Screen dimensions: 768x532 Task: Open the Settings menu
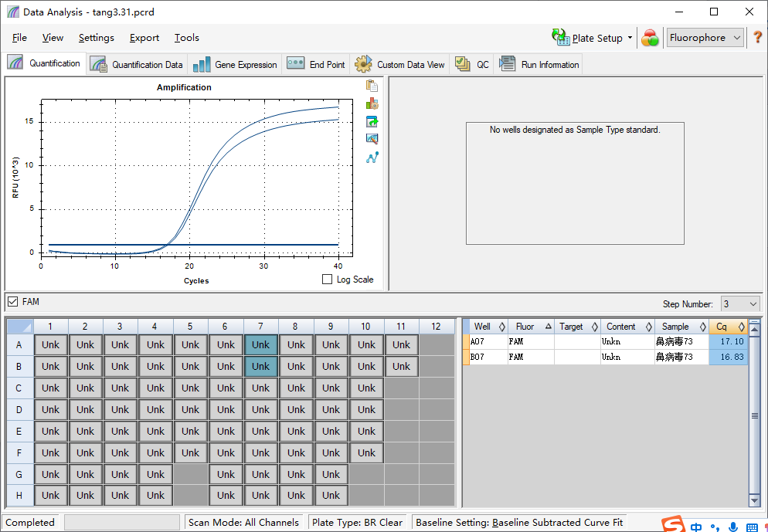click(x=96, y=38)
